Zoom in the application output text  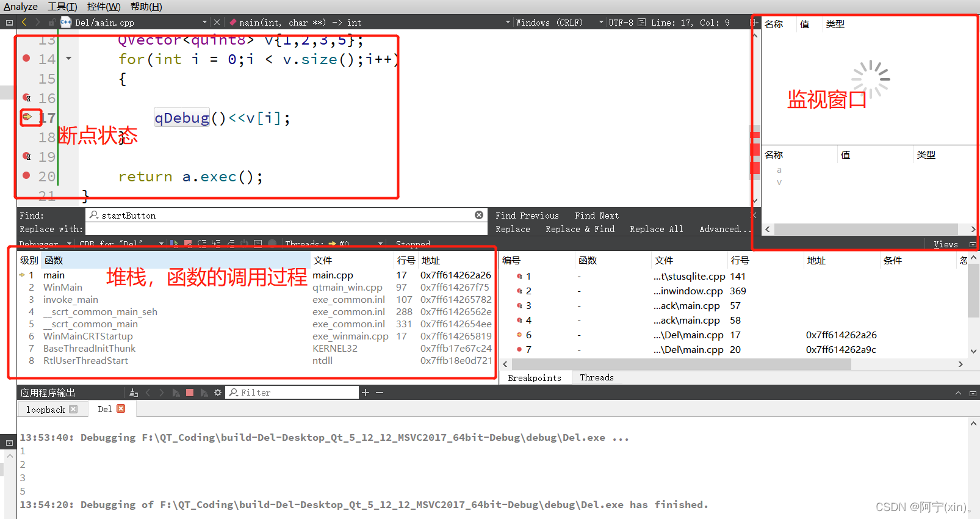366,393
